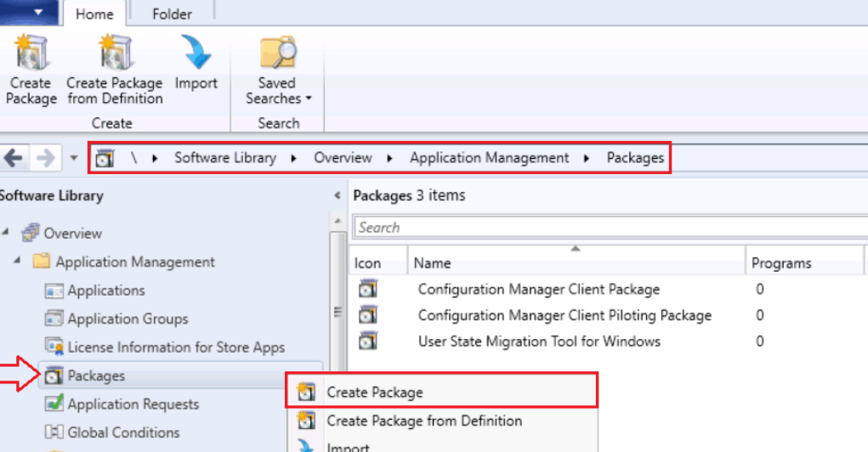
Task: Select Global Conditions in the tree
Action: click(x=123, y=432)
